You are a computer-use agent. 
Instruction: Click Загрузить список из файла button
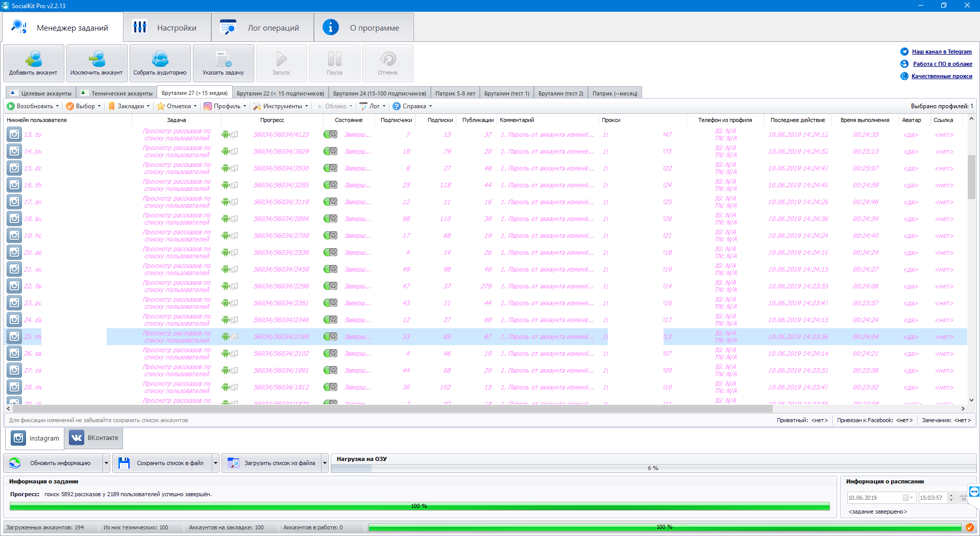point(272,463)
